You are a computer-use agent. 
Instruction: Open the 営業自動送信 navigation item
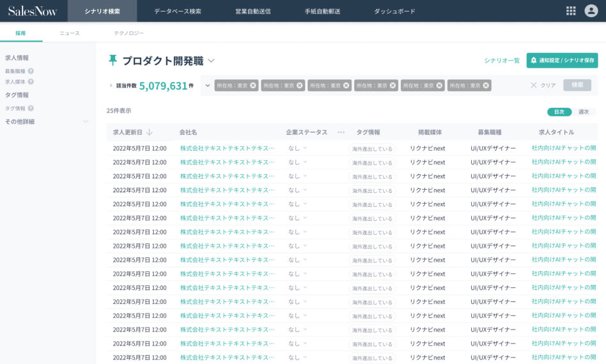pos(252,11)
